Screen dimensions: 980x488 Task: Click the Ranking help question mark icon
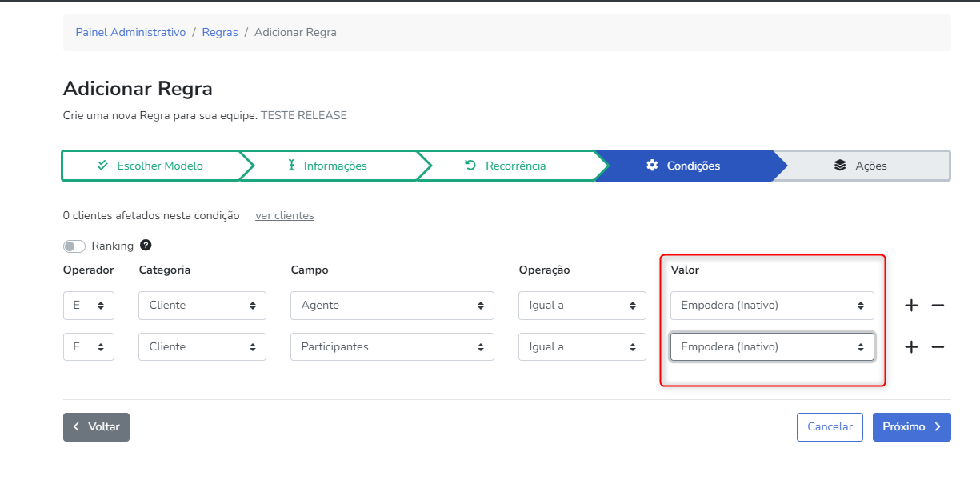tap(146, 246)
